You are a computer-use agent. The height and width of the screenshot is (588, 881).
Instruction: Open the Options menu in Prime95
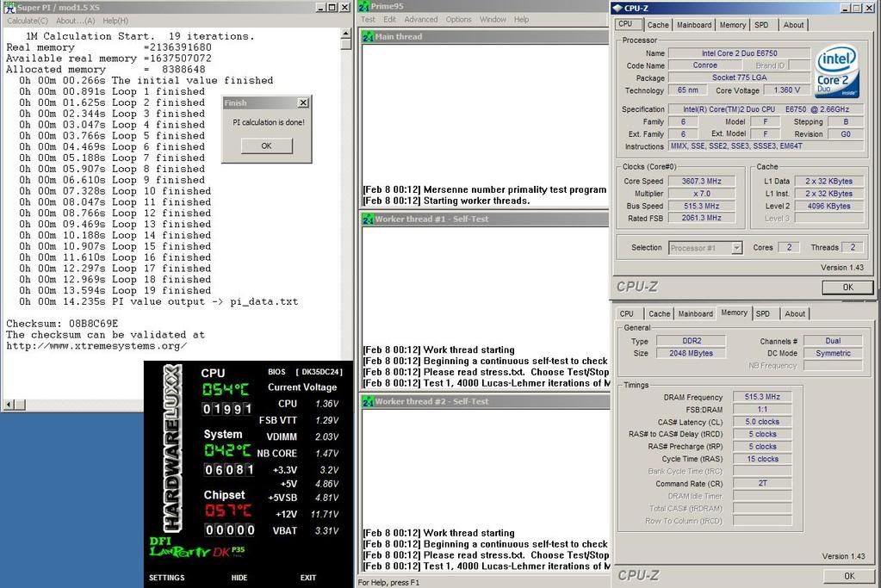point(458,19)
